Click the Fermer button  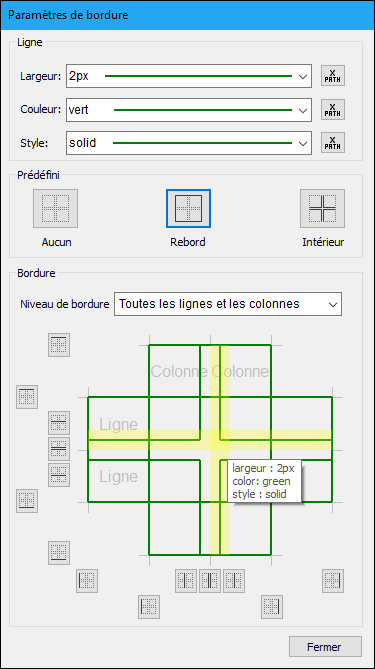(325, 647)
